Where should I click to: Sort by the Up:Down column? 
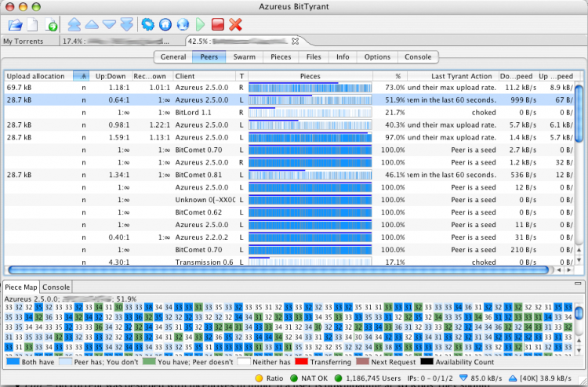click(111, 76)
